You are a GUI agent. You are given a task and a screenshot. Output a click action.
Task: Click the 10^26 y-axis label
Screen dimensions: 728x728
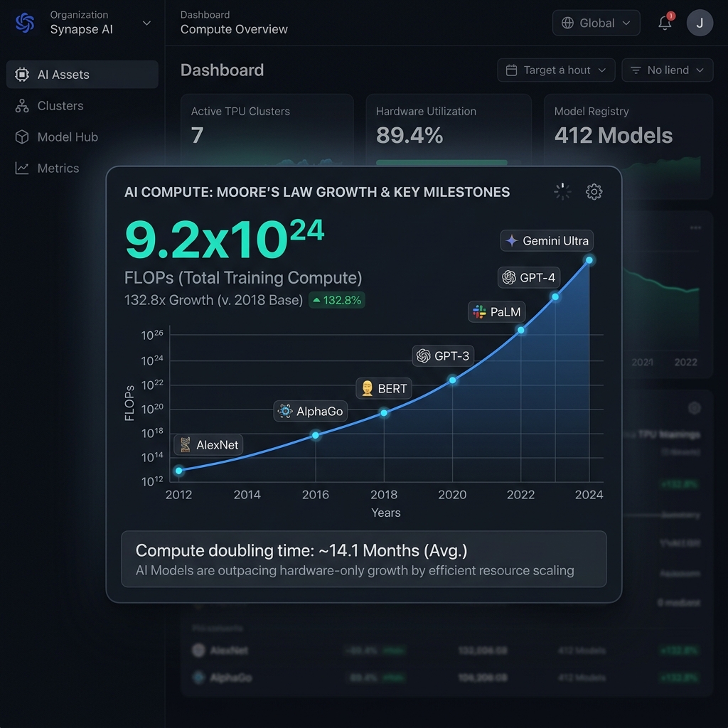(x=152, y=335)
